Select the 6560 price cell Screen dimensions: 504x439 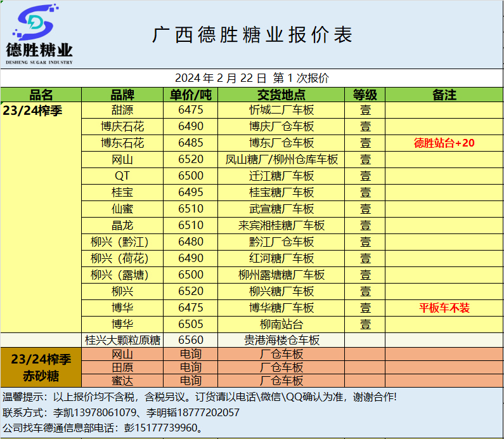[x=191, y=340]
